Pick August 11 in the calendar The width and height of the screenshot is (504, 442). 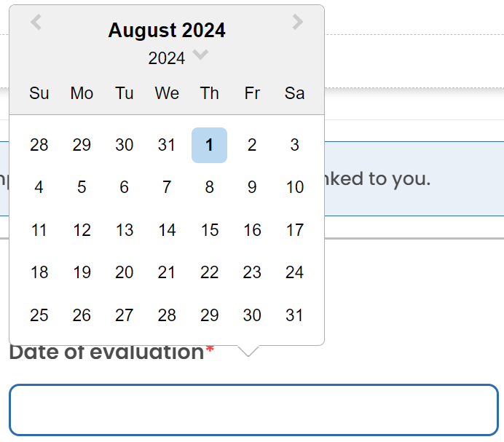pos(39,230)
